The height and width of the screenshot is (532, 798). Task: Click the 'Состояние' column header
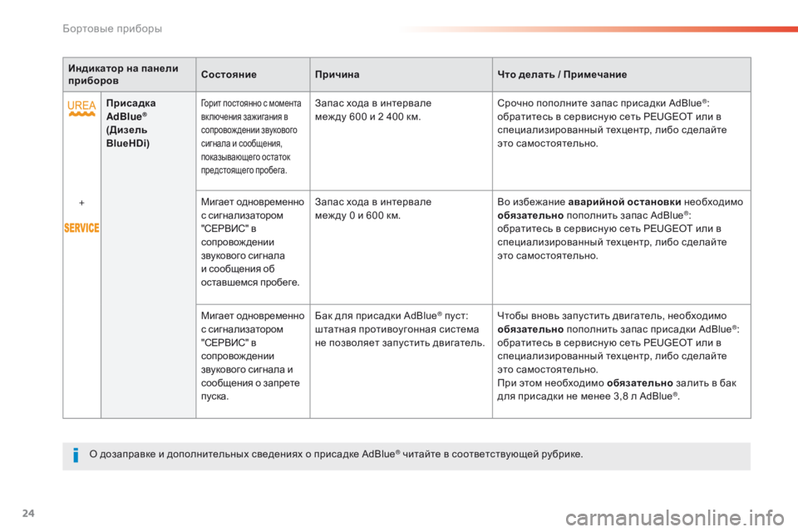[253, 74]
